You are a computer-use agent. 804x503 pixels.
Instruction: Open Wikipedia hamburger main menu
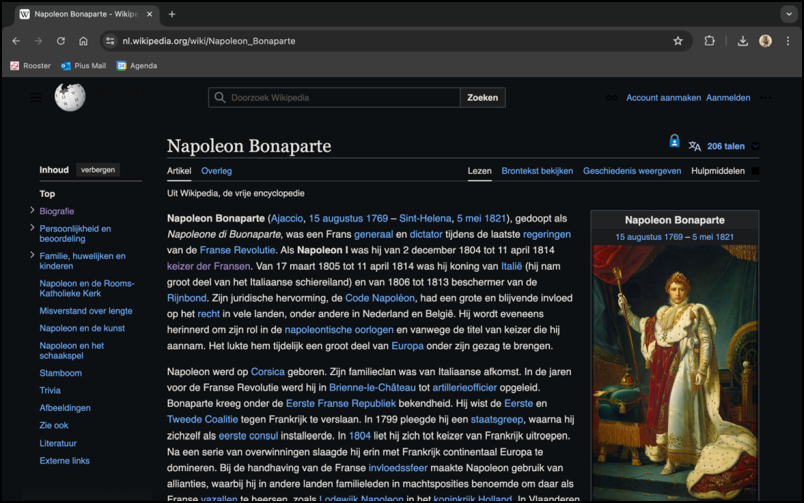[36, 97]
